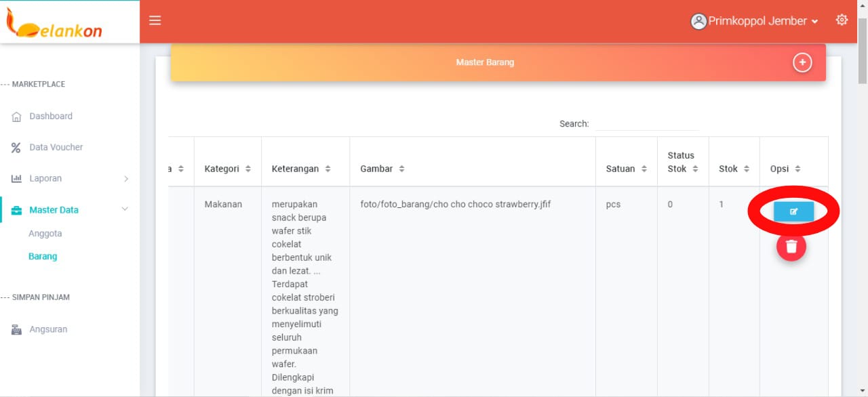Click the plus icon to add barang
868x397 pixels.
(802, 62)
